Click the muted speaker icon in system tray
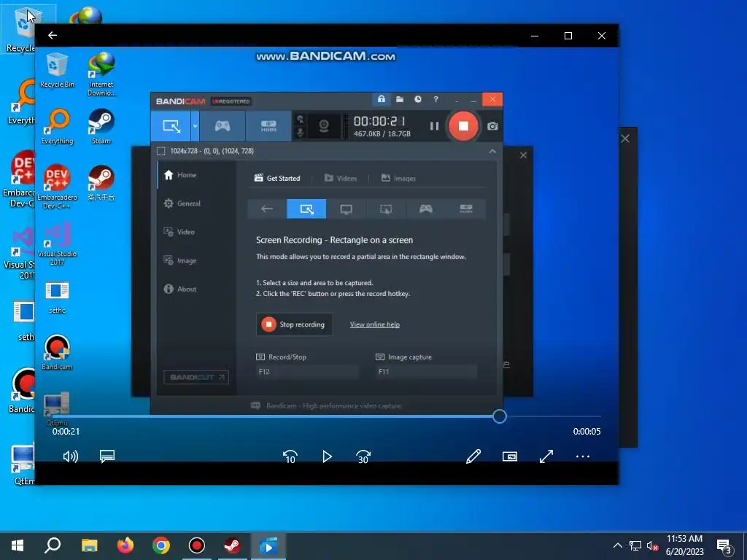747x560 pixels. [652, 546]
